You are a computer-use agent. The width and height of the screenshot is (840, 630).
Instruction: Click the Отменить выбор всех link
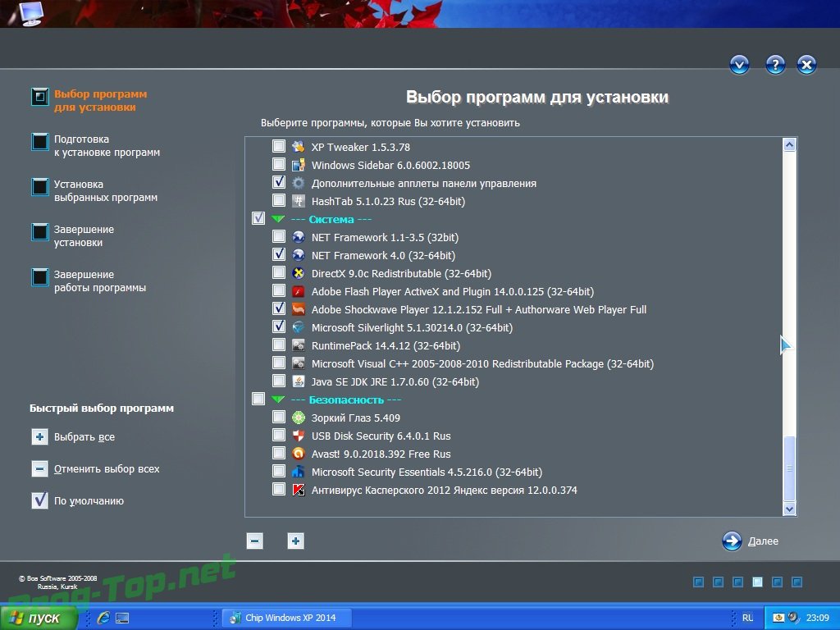tap(107, 469)
